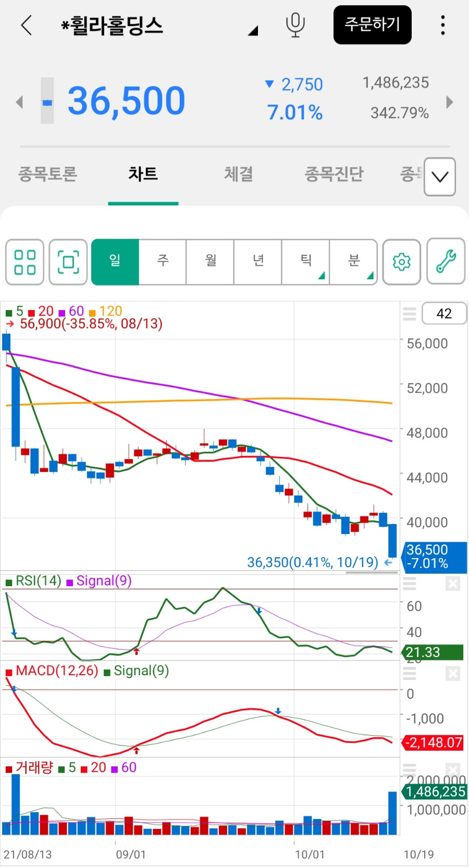Switch to the 체결 tab
Image resolution: width=469 pixels, height=868 pixels.
(239, 173)
